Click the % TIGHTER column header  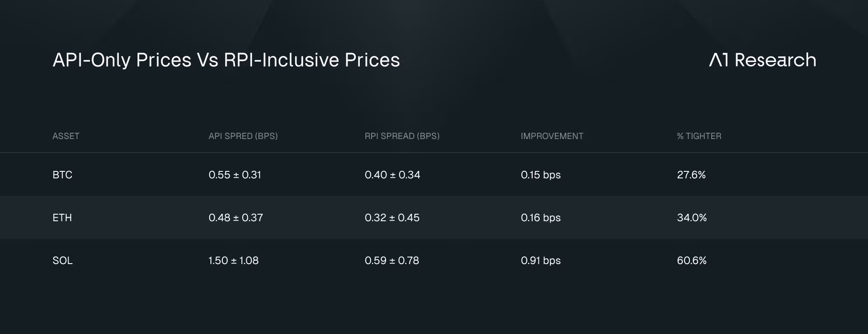699,136
